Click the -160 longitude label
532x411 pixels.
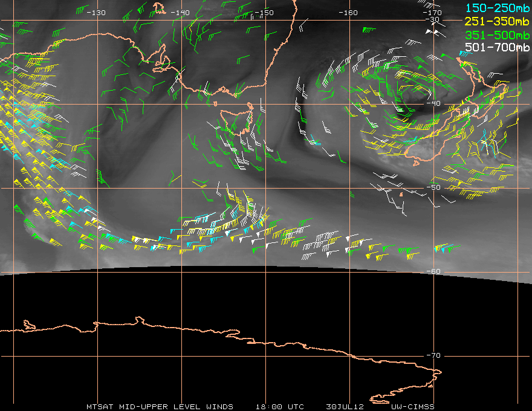click(x=348, y=13)
